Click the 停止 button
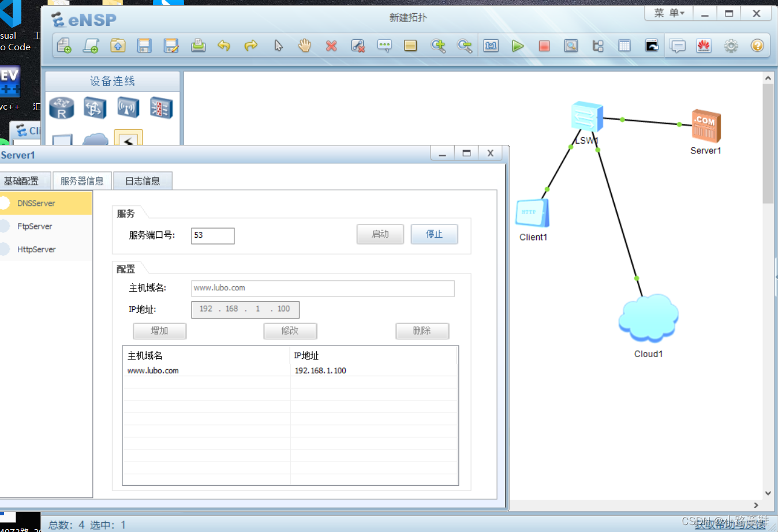Image resolution: width=778 pixels, height=532 pixels. click(434, 234)
